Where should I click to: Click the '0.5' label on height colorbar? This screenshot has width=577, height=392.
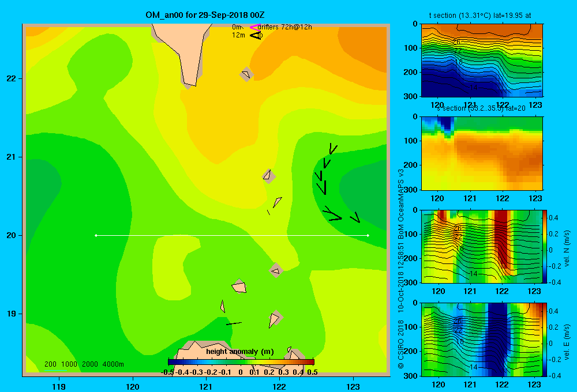point(312,372)
